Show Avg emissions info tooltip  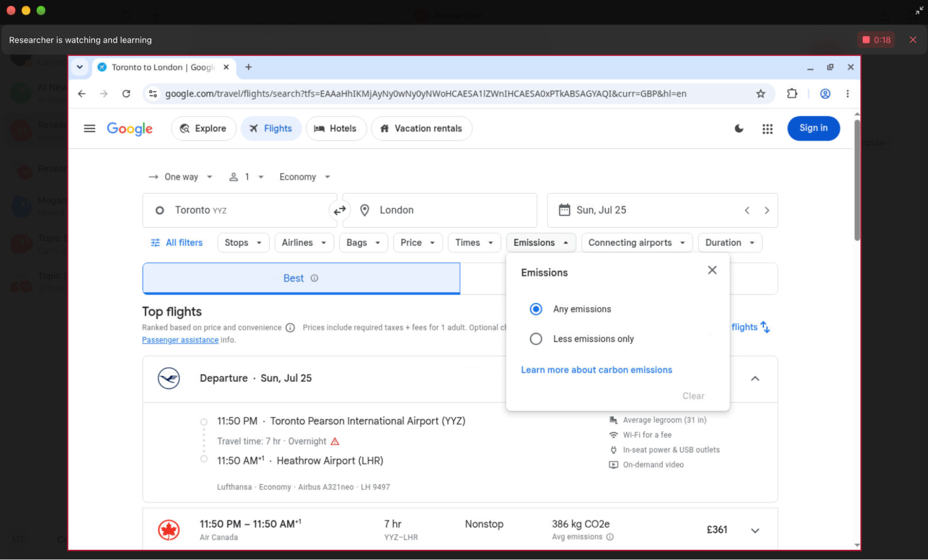point(610,537)
